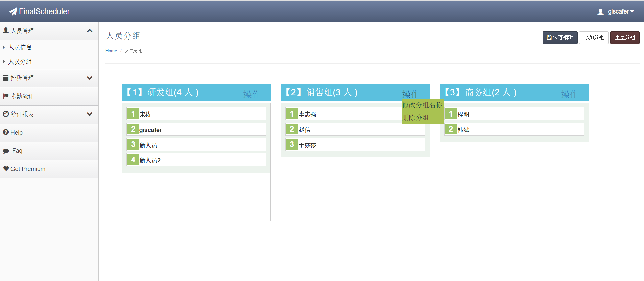Click the speech bubble Faq icon

pyautogui.click(x=6, y=151)
